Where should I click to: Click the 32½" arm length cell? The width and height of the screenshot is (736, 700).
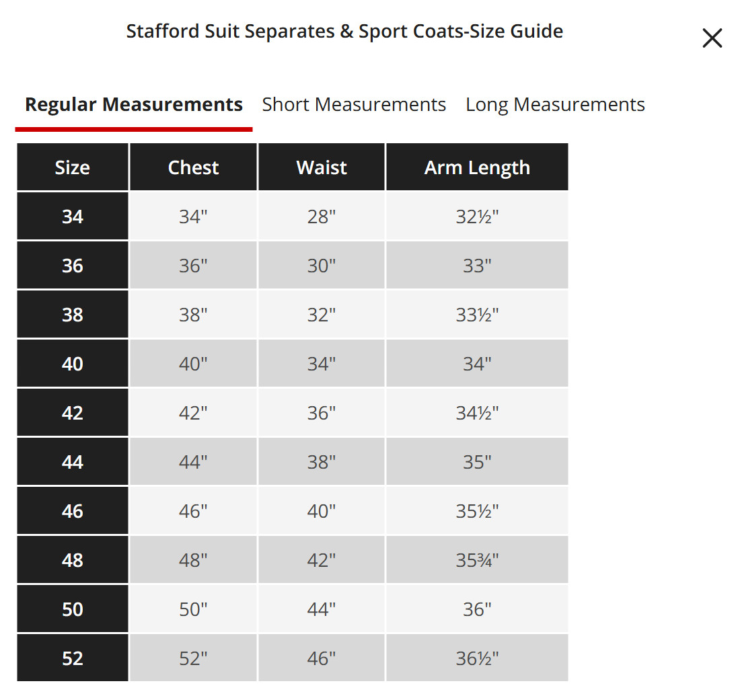coord(478,217)
